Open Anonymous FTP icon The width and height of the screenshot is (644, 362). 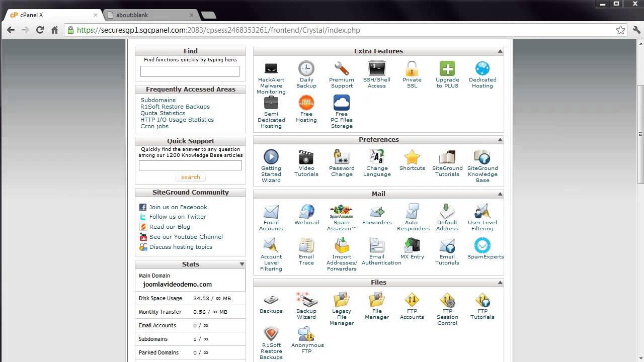tap(306, 334)
